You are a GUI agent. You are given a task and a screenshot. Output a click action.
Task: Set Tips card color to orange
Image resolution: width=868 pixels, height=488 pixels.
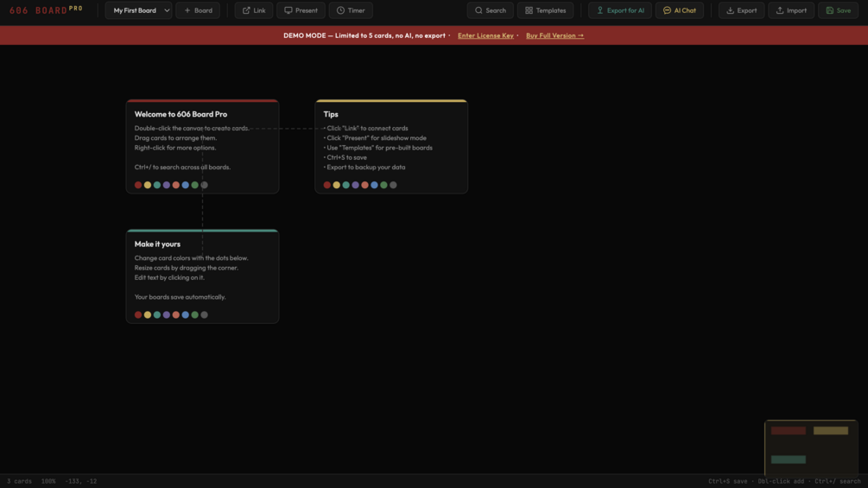pyautogui.click(x=364, y=185)
